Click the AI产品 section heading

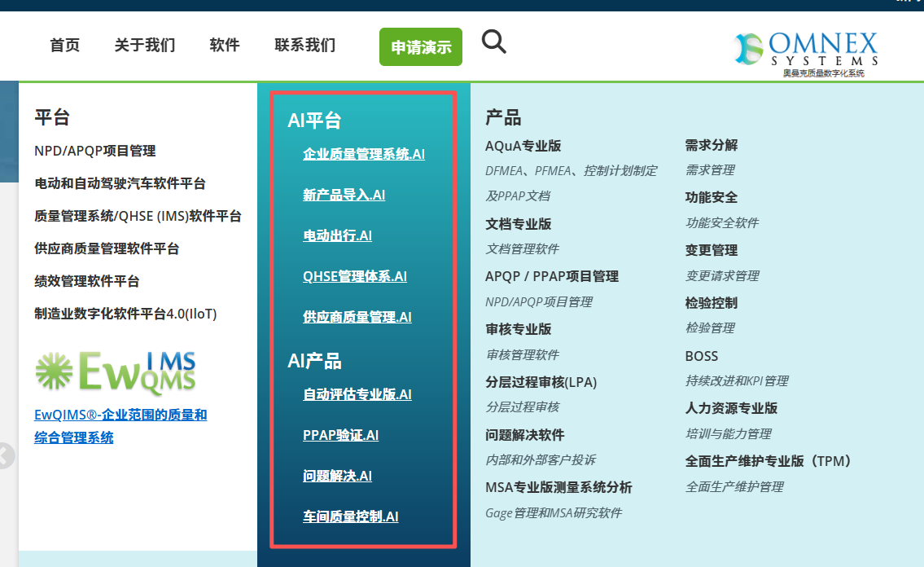coord(314,361)
